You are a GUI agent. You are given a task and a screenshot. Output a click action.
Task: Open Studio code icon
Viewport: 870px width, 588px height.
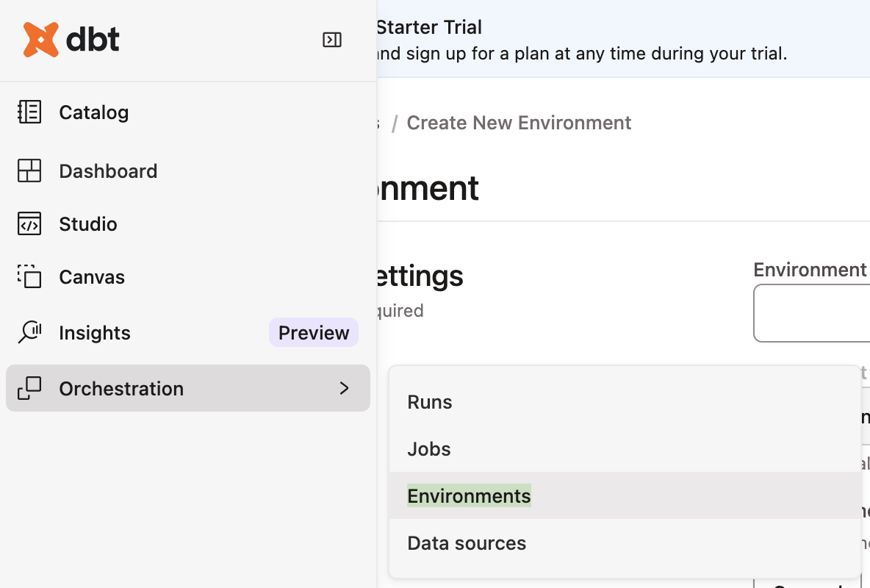[29, 224]
